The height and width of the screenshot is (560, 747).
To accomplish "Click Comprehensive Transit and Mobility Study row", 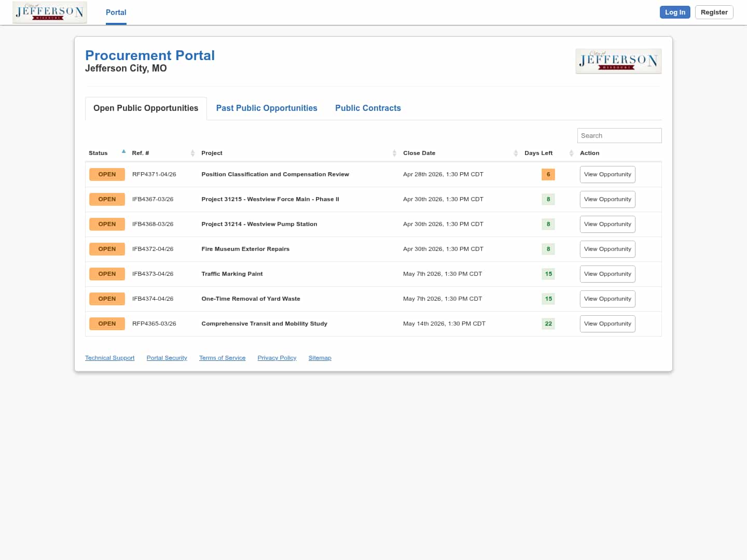I will (x=264, y=324).
